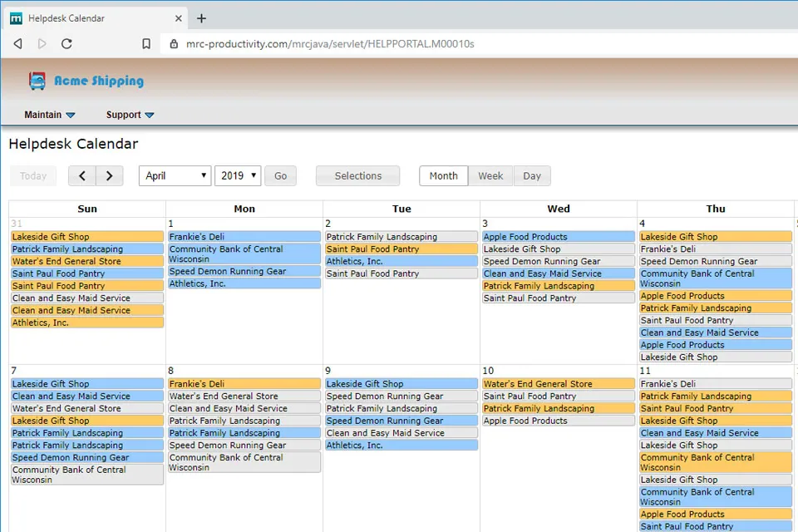Go to the next month with right arrow
Screen dimensions: 798x532
coord(110,176)
